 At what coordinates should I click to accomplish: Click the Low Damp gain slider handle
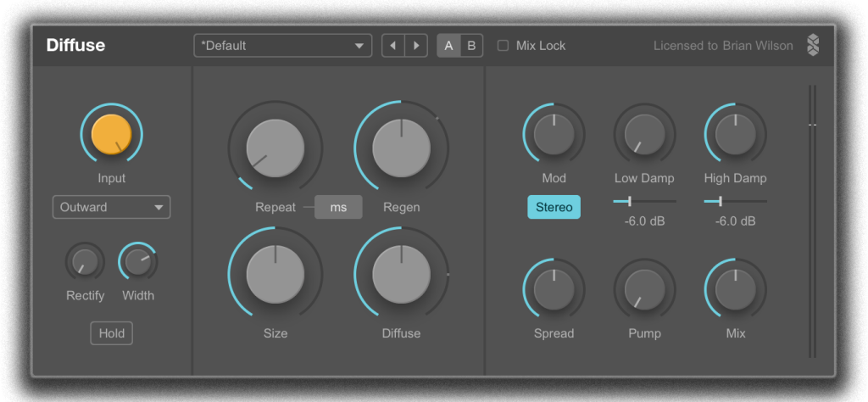tap(630, 201)
